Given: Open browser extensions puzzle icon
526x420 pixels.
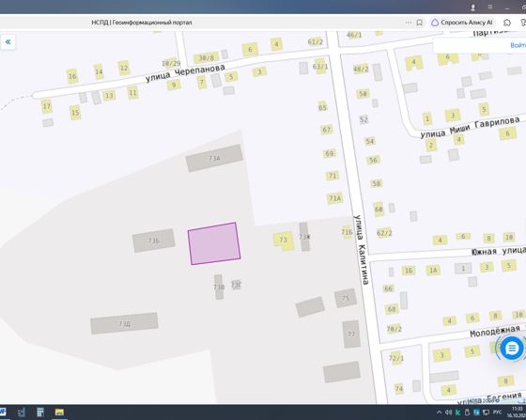Looking at the screenshot, I should click(507, 23).
